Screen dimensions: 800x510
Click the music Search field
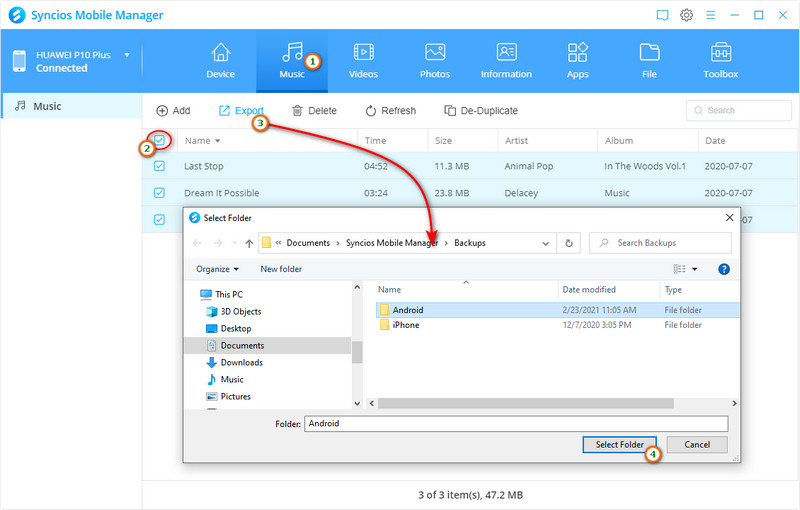coord(739,110)
